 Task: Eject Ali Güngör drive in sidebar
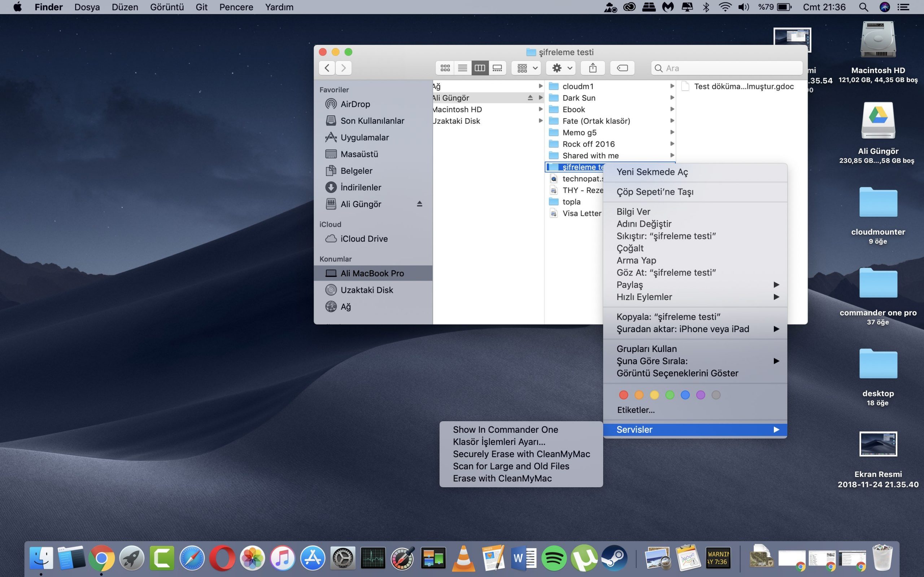point(419,204)
